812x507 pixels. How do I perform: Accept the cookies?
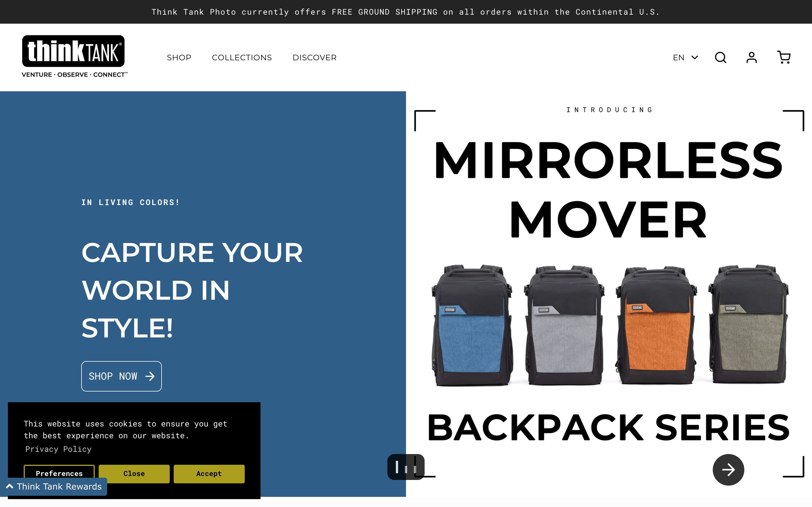click(209, 473)
